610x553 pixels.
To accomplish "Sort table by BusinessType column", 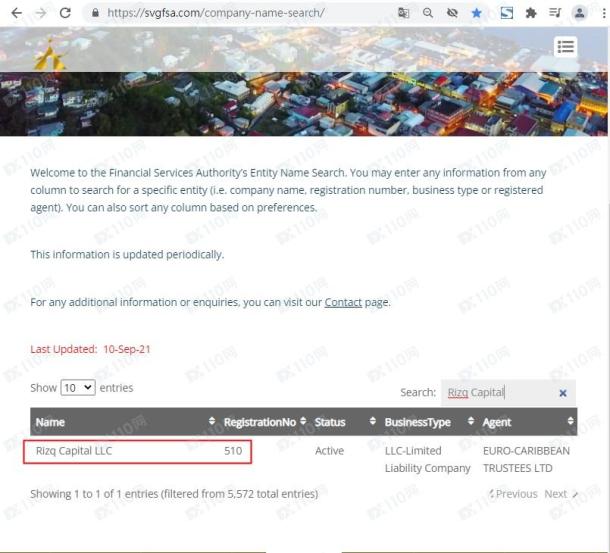I will click(429, 422).
